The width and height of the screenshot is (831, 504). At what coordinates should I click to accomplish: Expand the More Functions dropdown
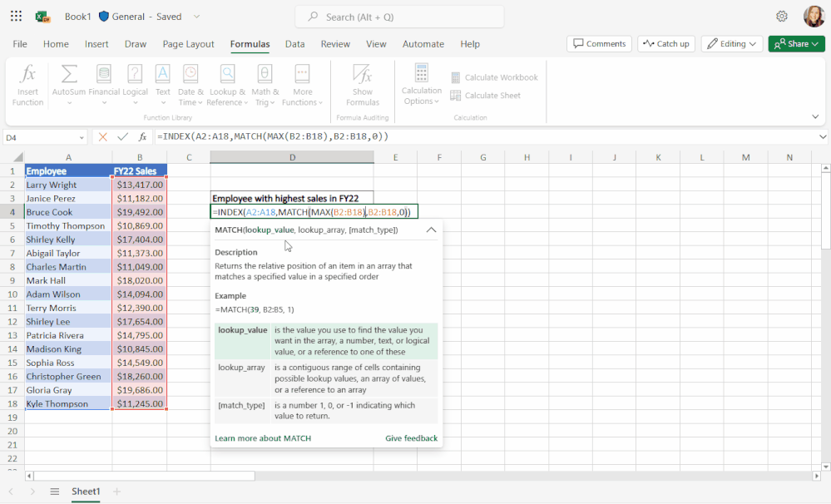click(x=303, y=83)
